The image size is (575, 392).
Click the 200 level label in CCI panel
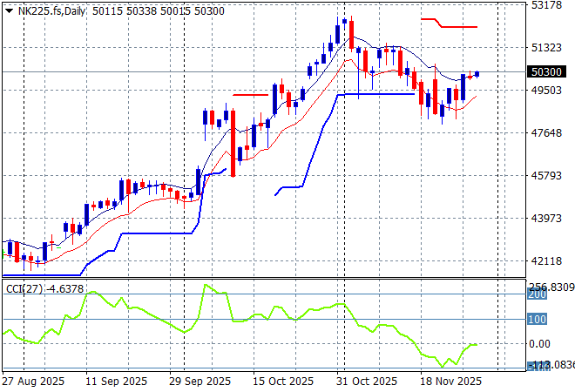click(537, 295)
